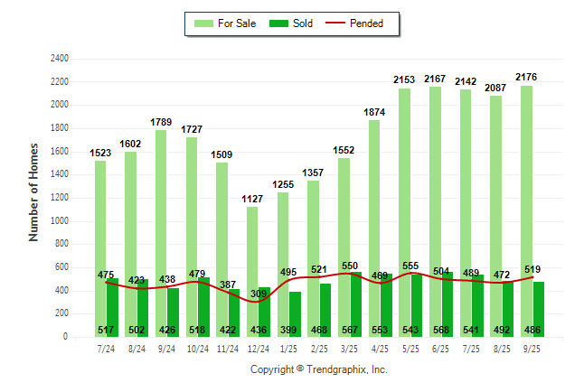Click the Pended data label 555
The width and height of the screenshot is (584, 392).
(410, 266)
